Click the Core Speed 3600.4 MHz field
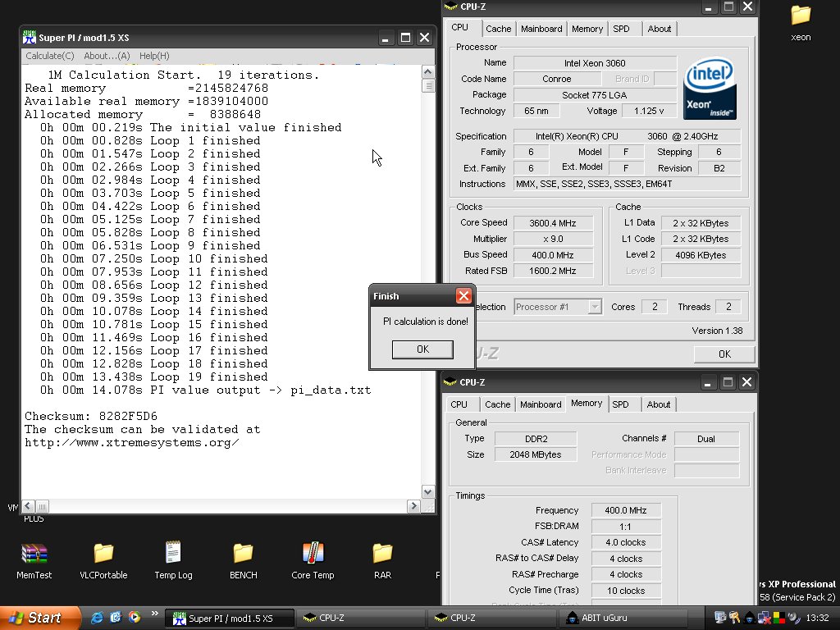Viewport: 840px width, 630px height. tap(553, 223)
